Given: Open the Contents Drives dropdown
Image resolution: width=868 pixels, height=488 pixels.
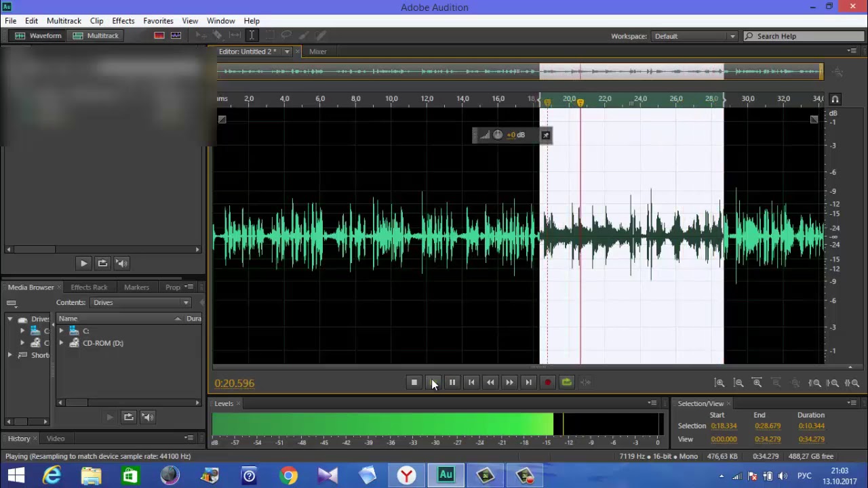Looking at the screenshot, I should coord(141,303).
